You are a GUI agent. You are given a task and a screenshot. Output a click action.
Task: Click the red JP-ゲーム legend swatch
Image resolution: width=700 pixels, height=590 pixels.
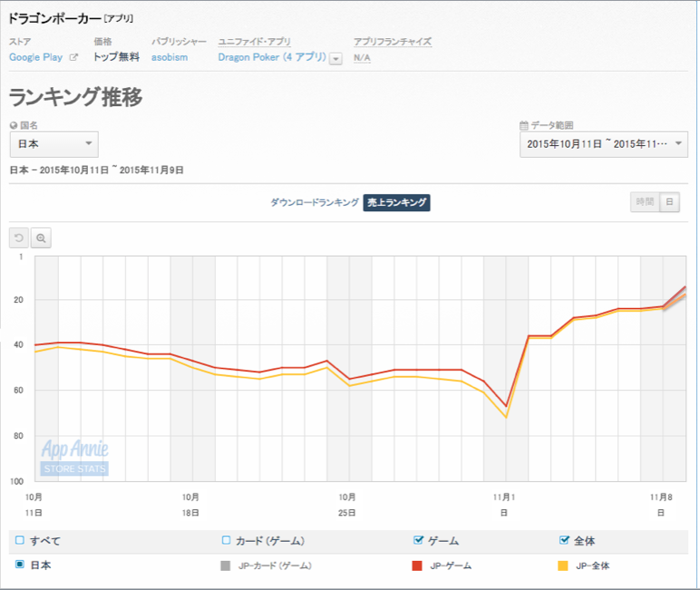(417, 566)
